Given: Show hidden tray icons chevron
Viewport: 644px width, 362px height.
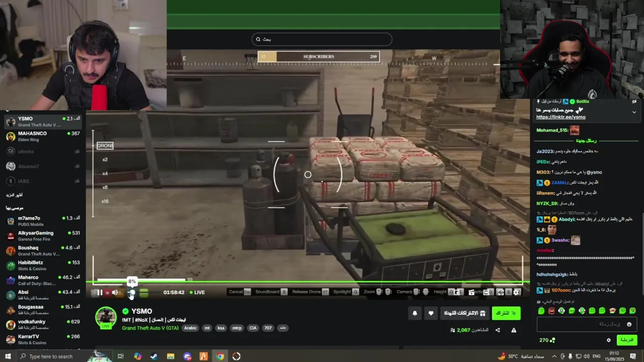Looking at the screenshot, I should click(554, 356).
